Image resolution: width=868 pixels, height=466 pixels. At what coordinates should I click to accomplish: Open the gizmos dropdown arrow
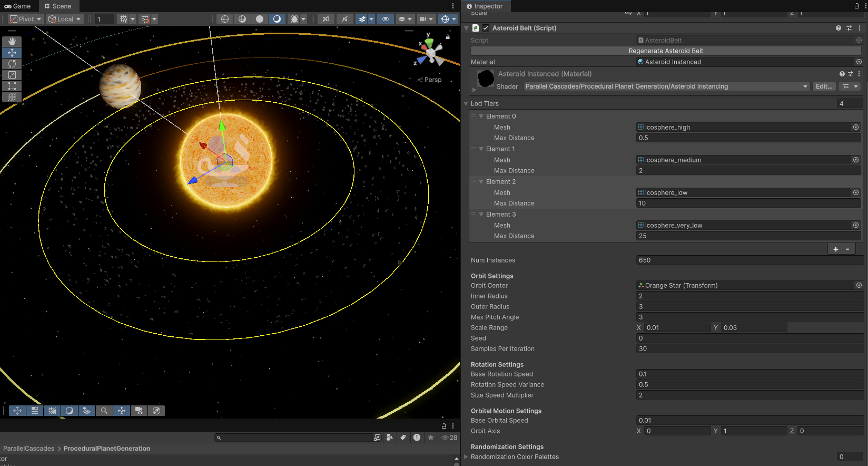[454, 19]
